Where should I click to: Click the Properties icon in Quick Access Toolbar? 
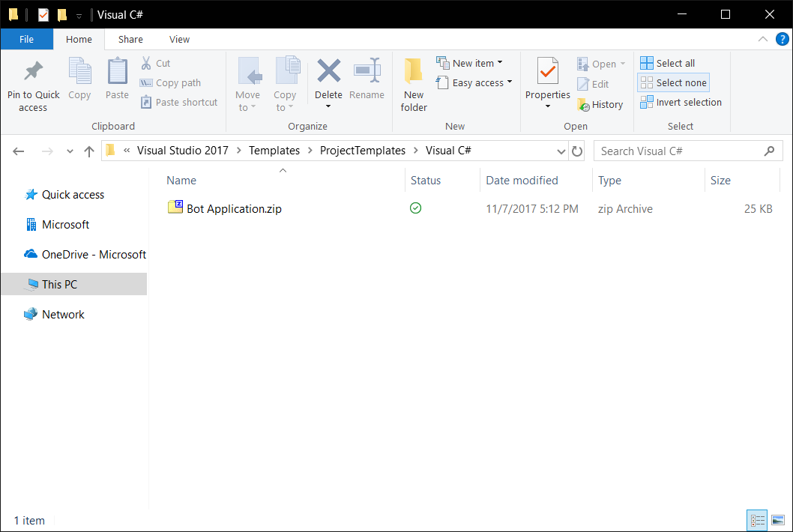click(x=43, y=15)
